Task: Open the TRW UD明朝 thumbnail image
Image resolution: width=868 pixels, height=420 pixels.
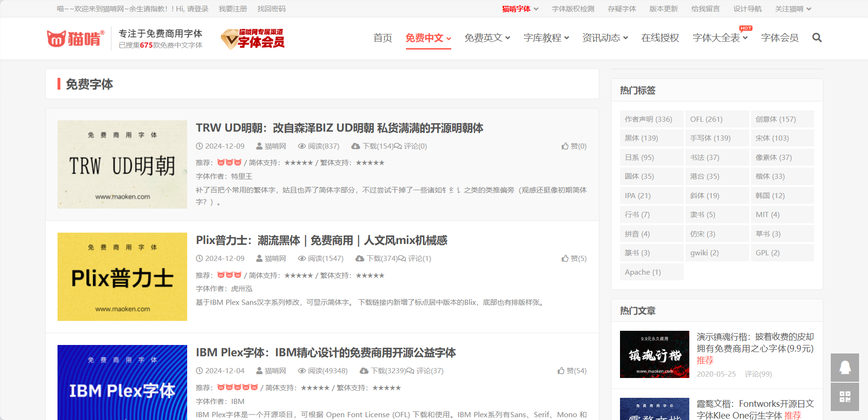Action: [x=122, y=164]
